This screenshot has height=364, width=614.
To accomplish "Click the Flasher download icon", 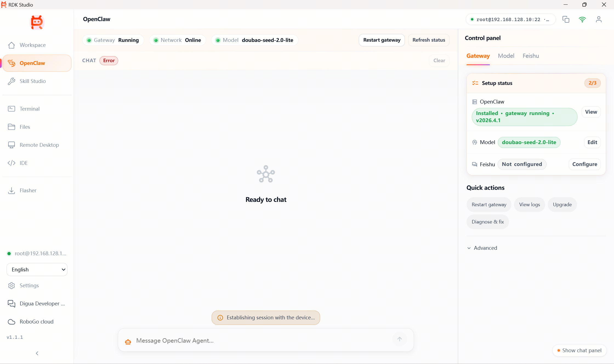I will 12,190.
